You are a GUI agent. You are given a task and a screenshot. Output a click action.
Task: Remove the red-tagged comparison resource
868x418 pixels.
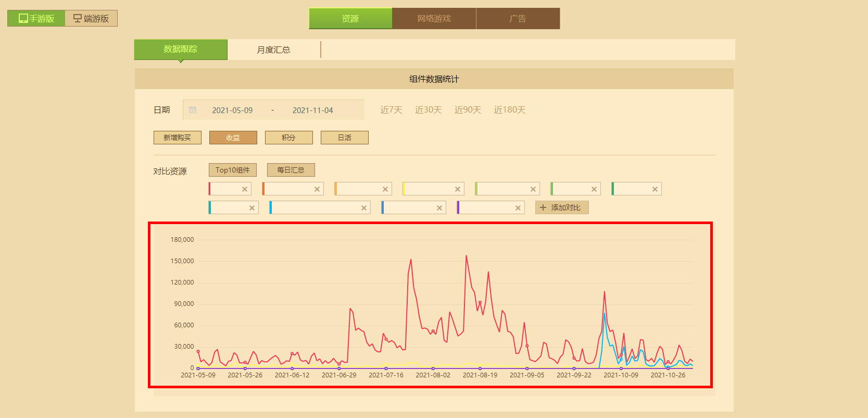(x=245, y=189)
